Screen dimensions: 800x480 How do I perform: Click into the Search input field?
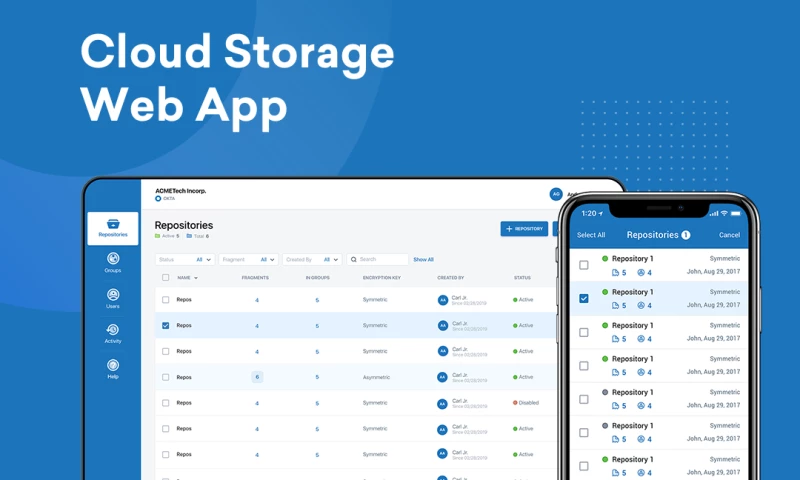tap(382, 259)
